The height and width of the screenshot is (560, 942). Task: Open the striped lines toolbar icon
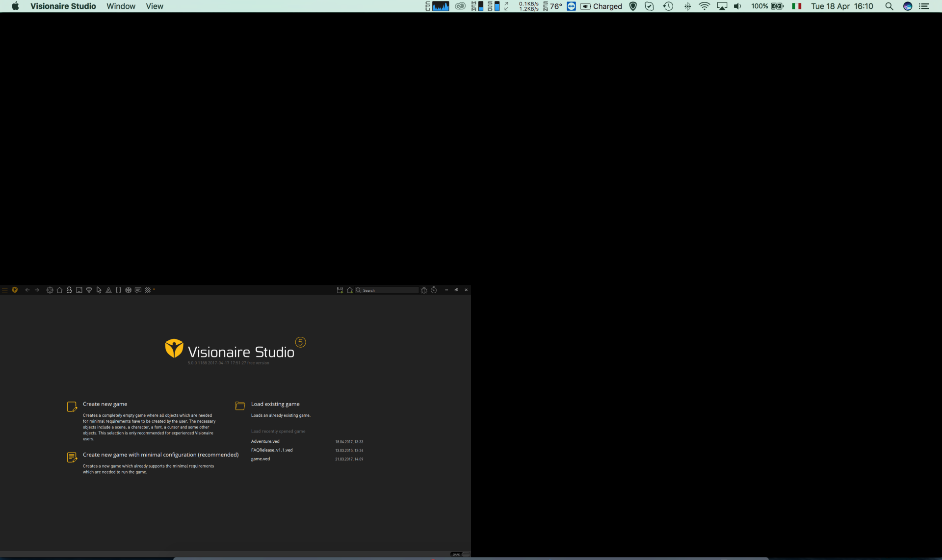[148, 290]
